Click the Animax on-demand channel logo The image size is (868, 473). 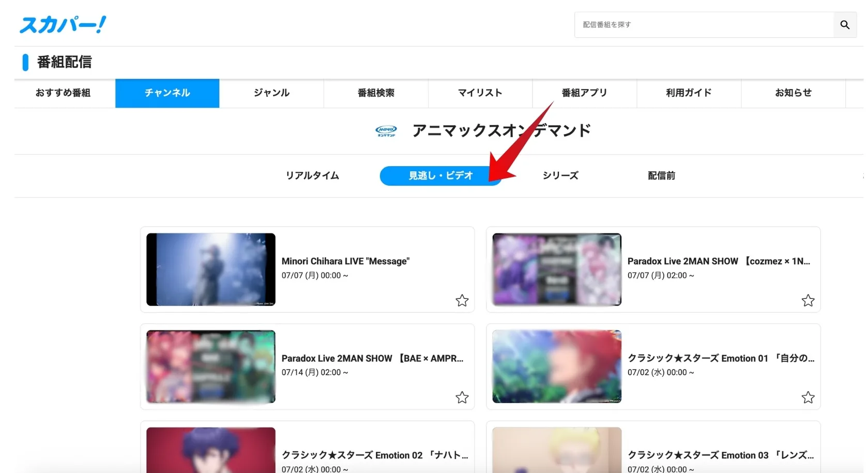(x=386, y=131)
